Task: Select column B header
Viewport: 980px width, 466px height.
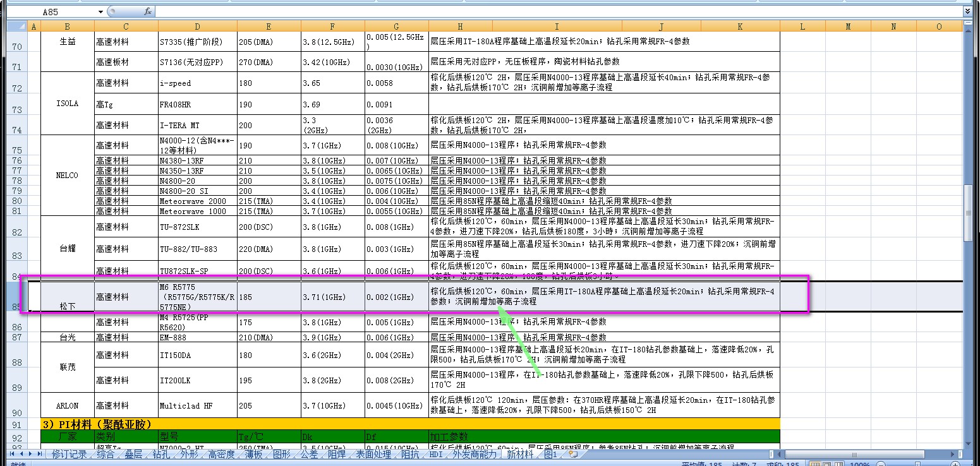Action: coord(68,26)
